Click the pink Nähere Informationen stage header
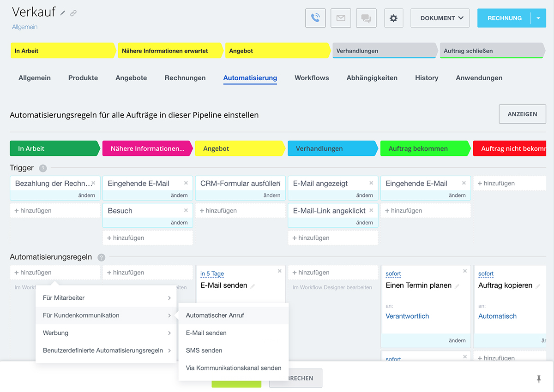This screenshot has height=392, width=554. coord(147,148)
